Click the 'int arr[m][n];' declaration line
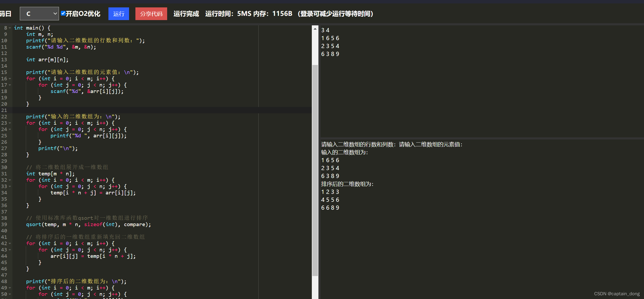Screen dimensions: 644x299 [47, 60]
